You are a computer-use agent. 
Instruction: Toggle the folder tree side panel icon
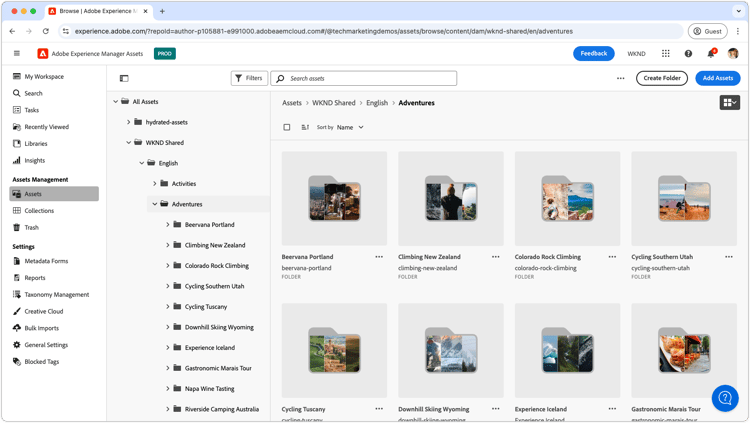pos(124,78)
